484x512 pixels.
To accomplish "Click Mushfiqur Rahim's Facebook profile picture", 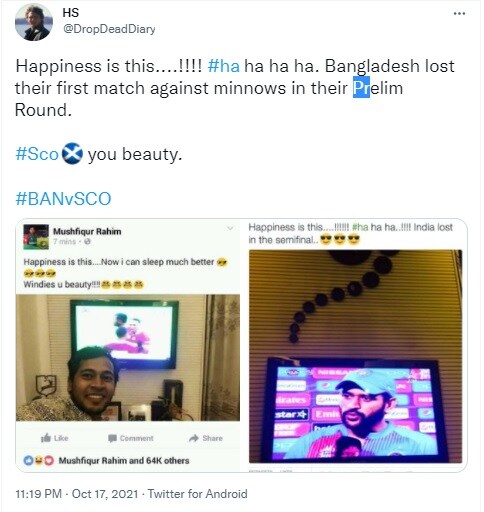I will click(x=36, y=237).
